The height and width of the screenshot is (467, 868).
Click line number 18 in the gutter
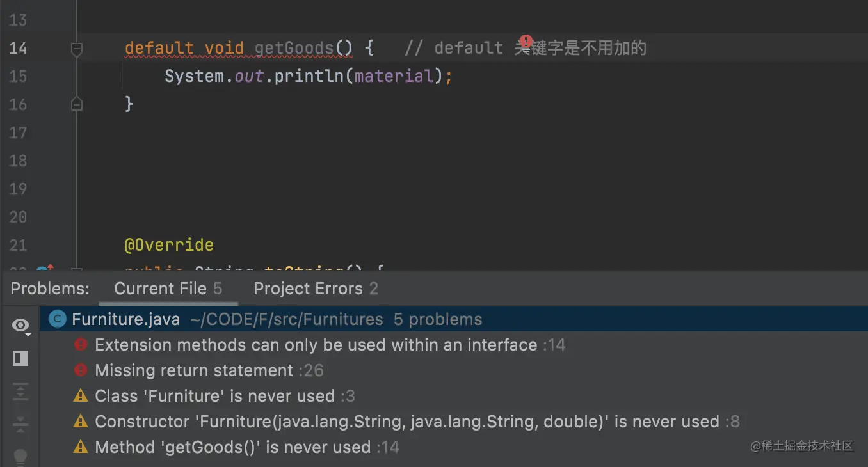[x=19, y=161]
